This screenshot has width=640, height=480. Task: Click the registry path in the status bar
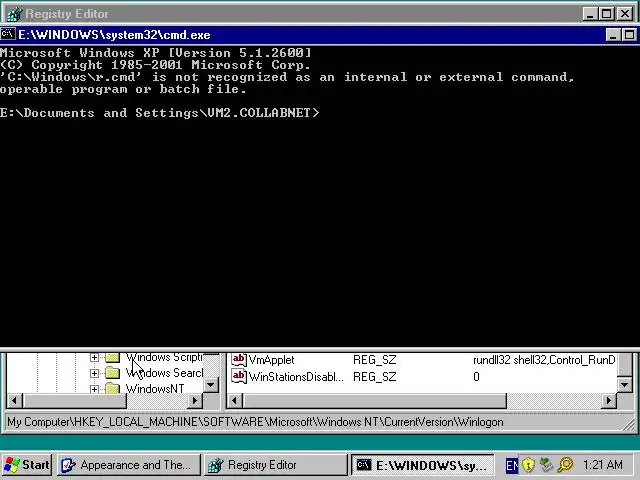(x=255, y=422)
